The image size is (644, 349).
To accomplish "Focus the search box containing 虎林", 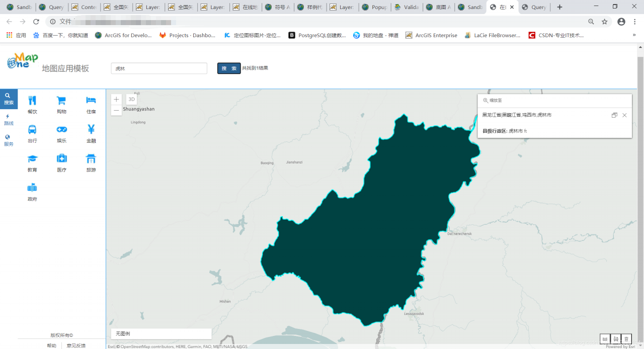I will 159,68.
